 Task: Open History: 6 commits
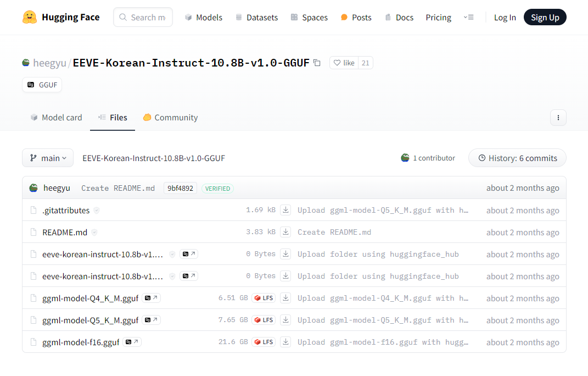tap(518, 158)
